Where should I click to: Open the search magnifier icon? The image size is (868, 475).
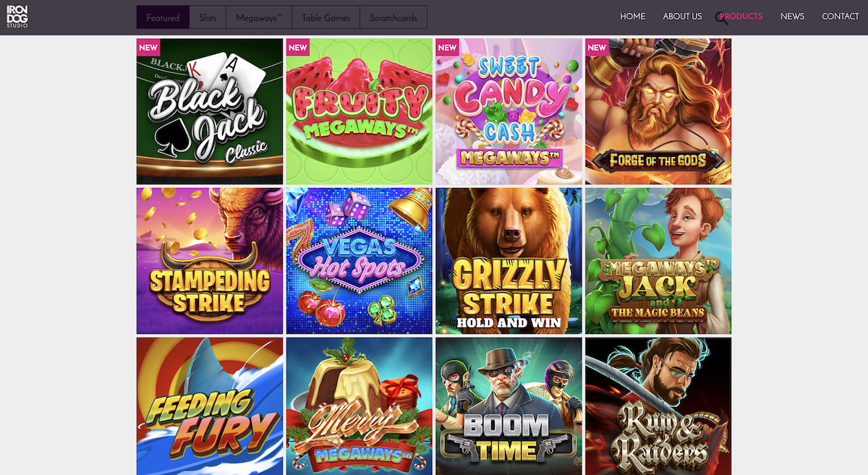[x=721, y=18]
